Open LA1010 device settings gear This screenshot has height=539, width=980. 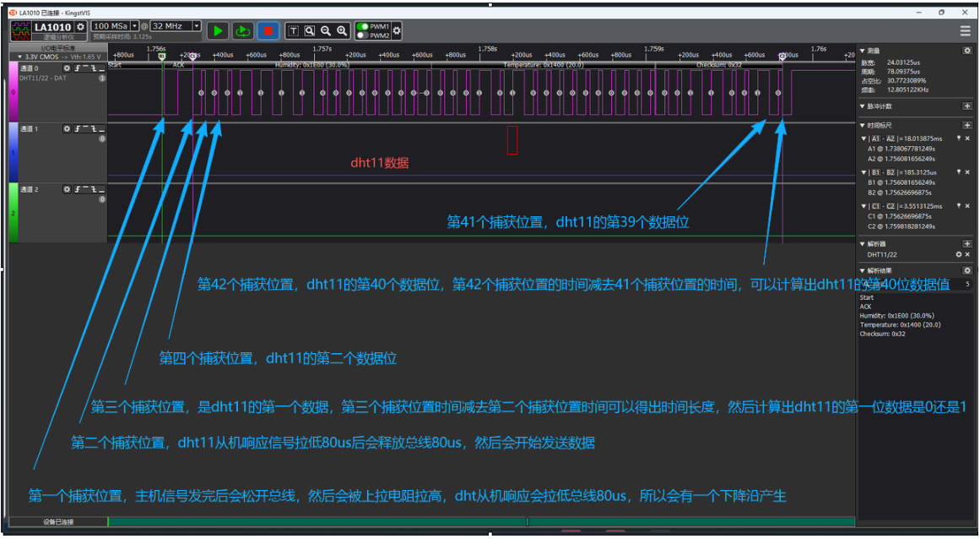pyautogui.click(x=81, y=27)
